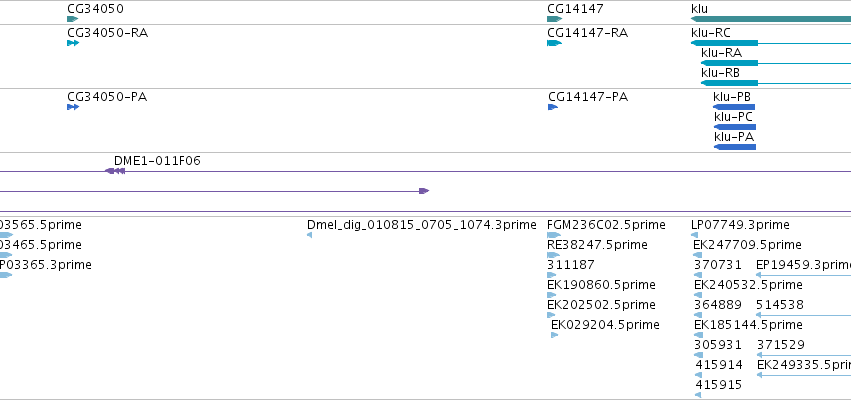Screen dimensions: 851x400
Task: Select the Dmel_dig_010815_0705_1074.3prime label
Action: tap(422, 225)
